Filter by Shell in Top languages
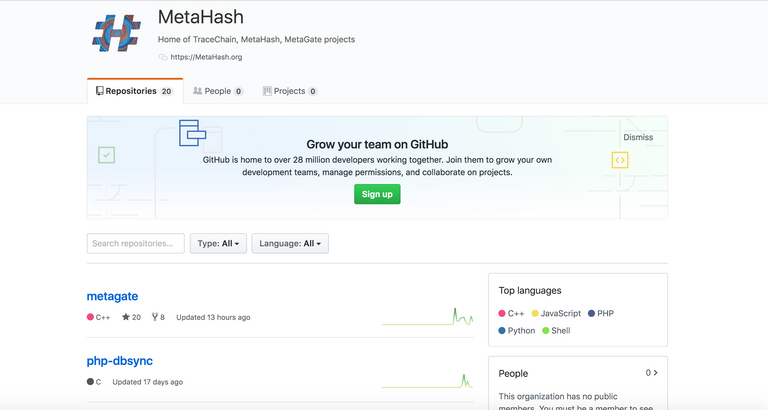Viewport: 768px width, 410px height. click(x=556, y=331)
